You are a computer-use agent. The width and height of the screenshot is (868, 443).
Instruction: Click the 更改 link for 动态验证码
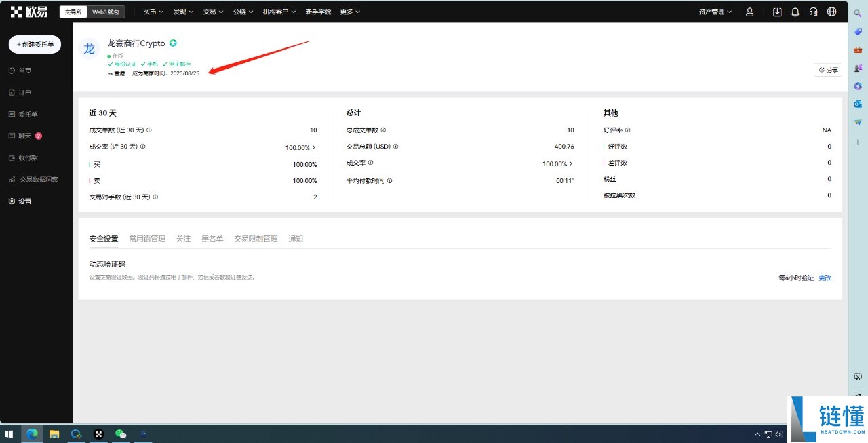(x=825, y=278)
